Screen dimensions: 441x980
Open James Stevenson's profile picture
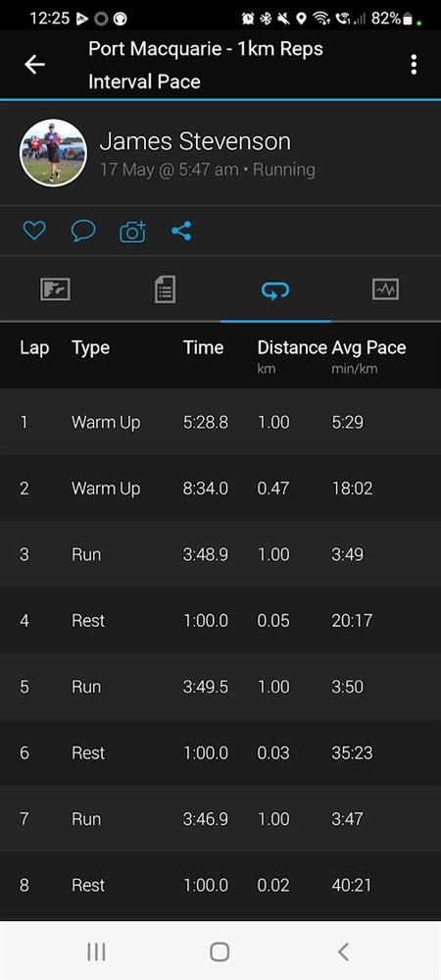53,153
